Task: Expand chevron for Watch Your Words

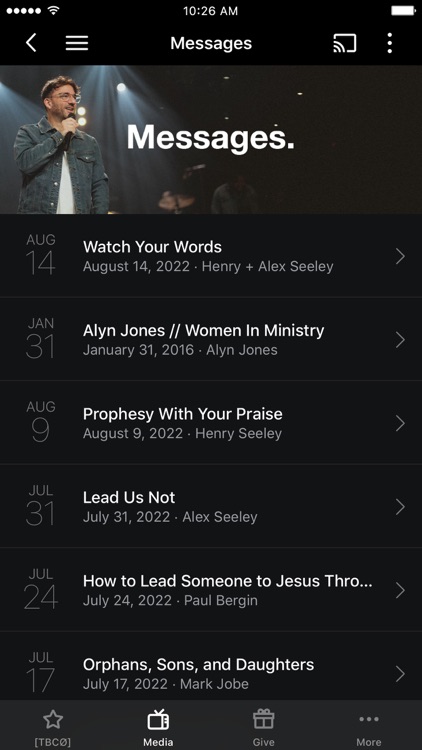Action: [400, 257]
